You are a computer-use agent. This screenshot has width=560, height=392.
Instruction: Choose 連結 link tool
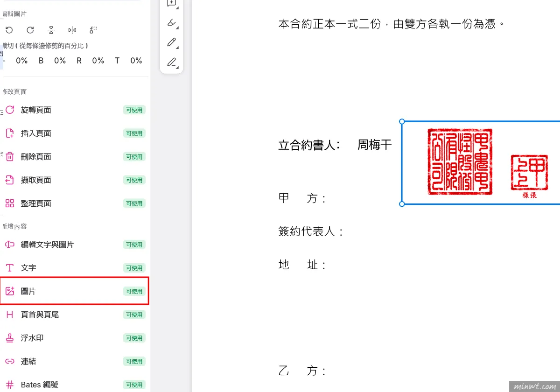tap(75, 361)
